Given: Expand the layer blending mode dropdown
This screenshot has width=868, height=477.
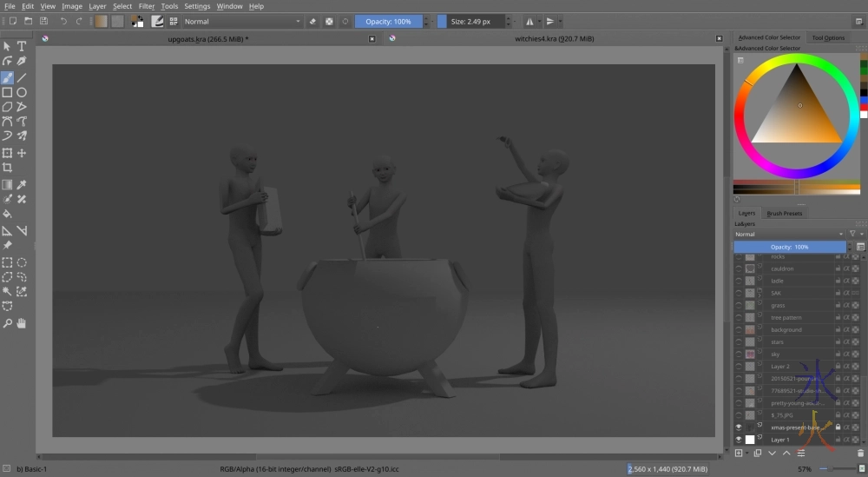Looking at the screenshot, I should 788,234.
